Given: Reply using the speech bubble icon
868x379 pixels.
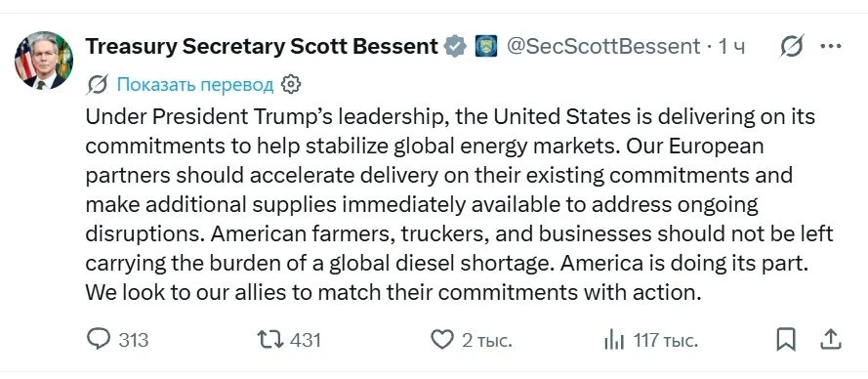Looking at the screenshot, I should (99, 339).
